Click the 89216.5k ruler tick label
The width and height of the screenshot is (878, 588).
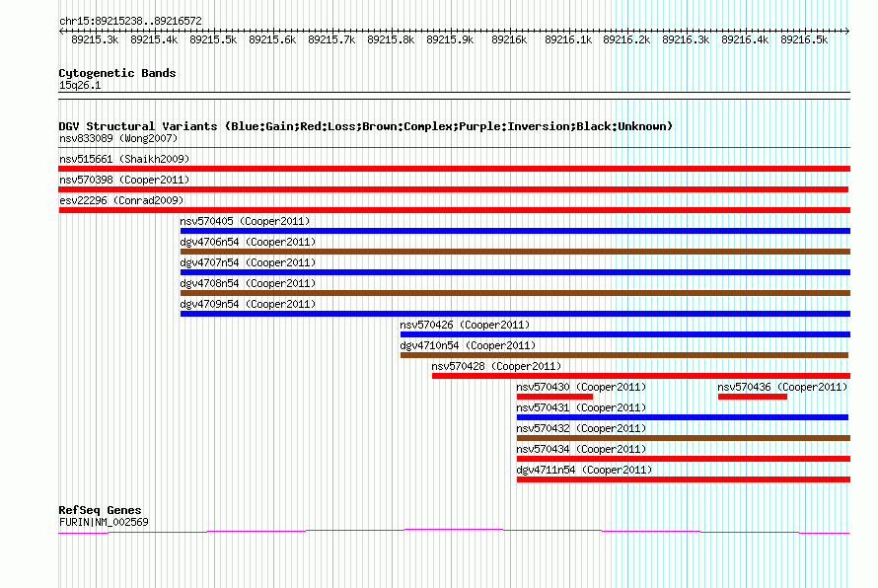coord(804,39)
